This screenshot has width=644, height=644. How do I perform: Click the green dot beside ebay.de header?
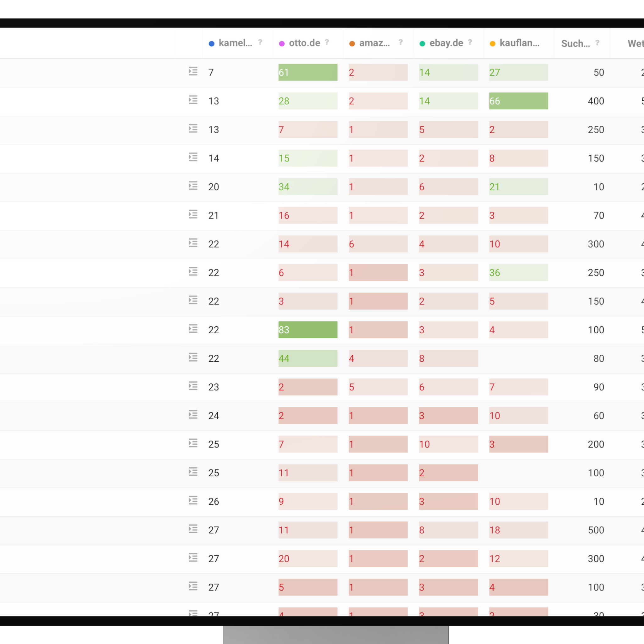pos(422,44)
